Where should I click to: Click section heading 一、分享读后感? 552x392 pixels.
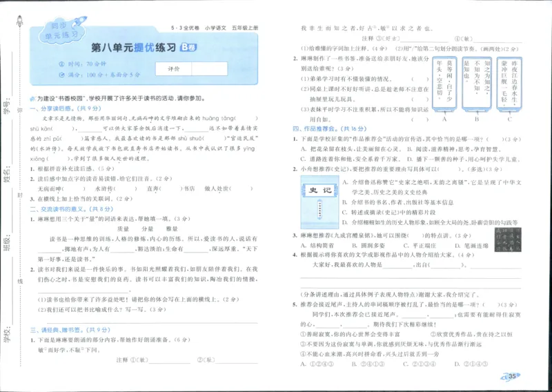click(x=66, y=108)
